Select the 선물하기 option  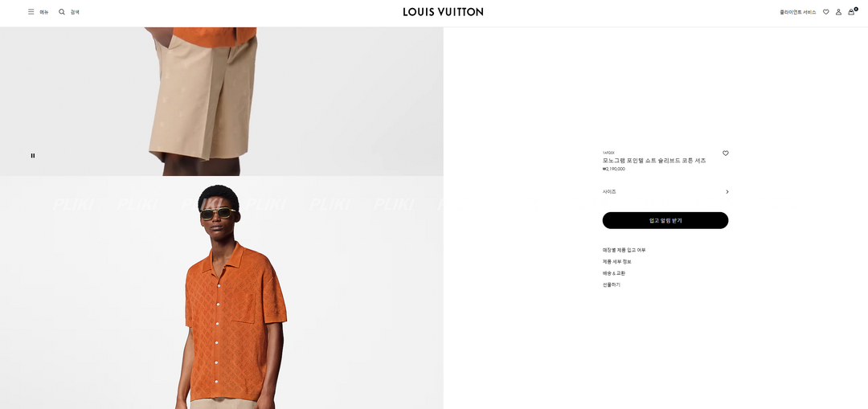[x=611, y=285]
